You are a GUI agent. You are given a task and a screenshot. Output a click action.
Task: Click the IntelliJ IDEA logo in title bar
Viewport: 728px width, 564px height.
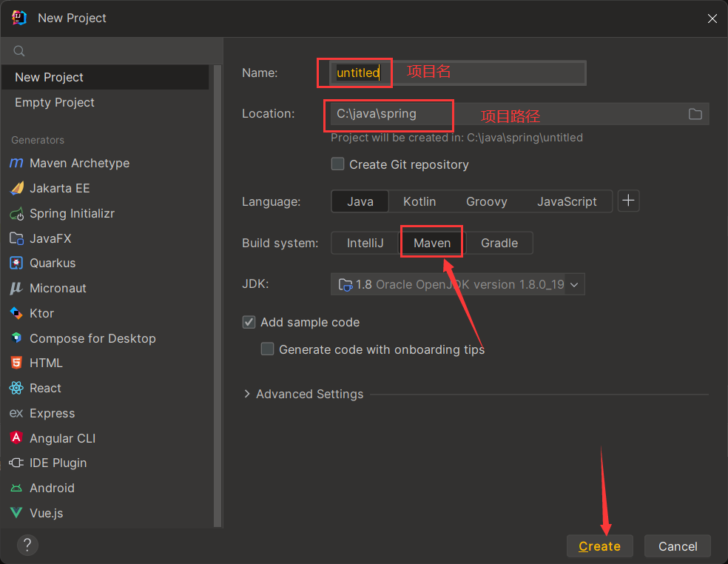point(19,18)
